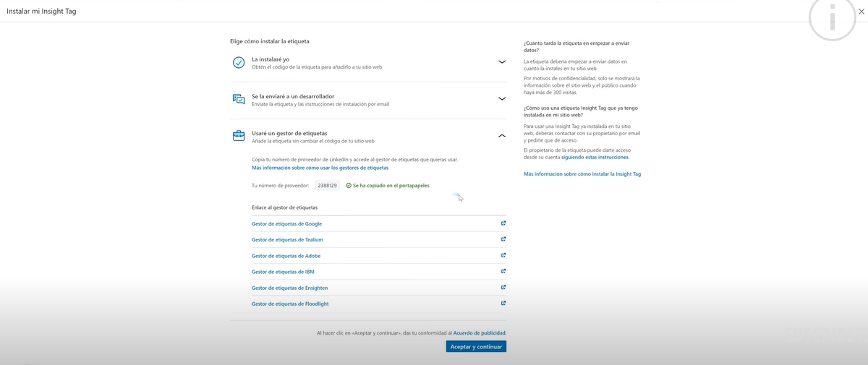The height and width of the screenshot is (365, 868).
Task: Open Más información sobre cómo instalar la Insight Tag
Action: pyautogui.click(x=582, y=174)
